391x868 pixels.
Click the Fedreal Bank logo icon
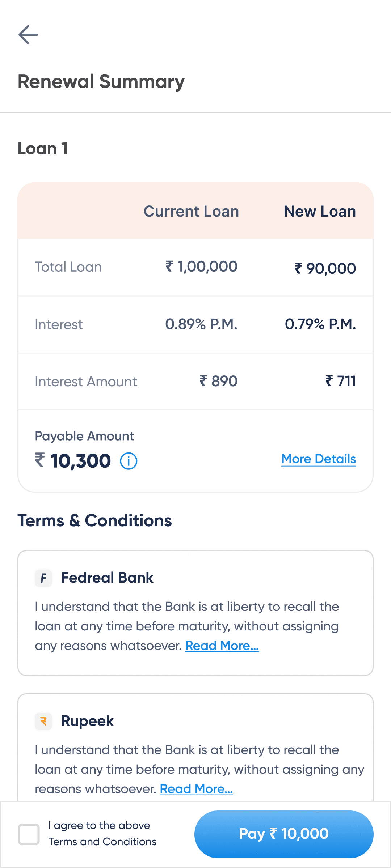click(43, 578)
